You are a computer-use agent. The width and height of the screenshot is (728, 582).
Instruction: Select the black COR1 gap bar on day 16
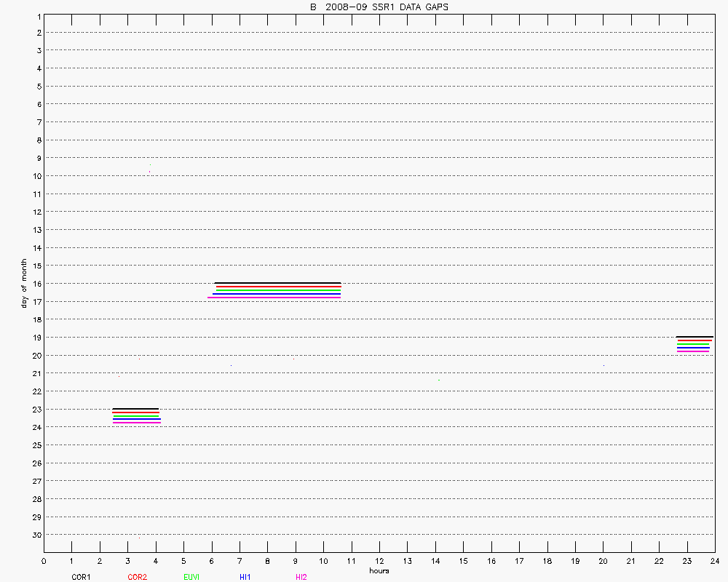point(277,283)
